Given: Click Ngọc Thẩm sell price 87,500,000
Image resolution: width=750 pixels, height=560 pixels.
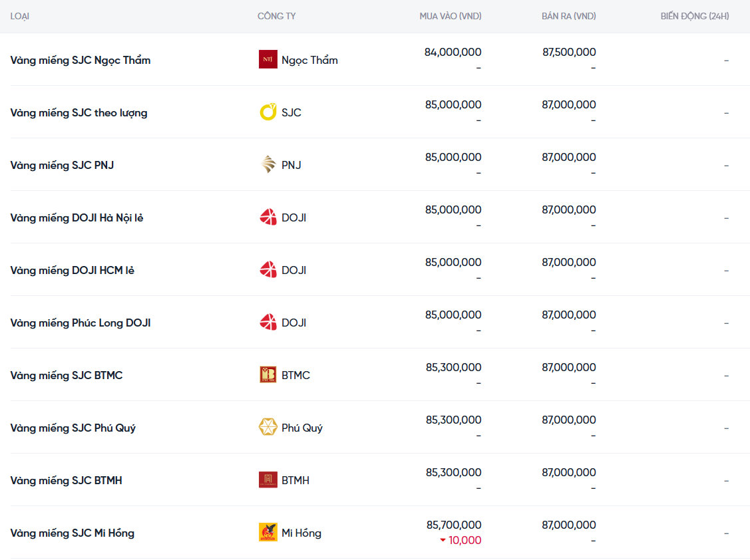Looking at the screenshot, I should coord(569,52).
